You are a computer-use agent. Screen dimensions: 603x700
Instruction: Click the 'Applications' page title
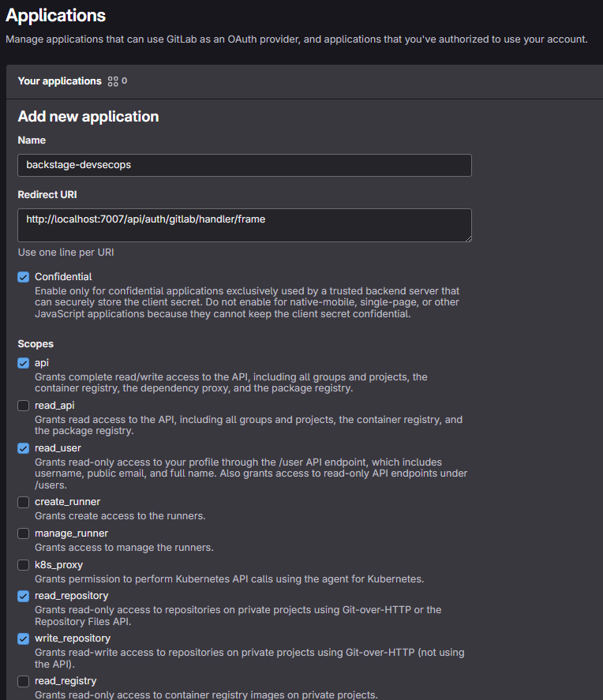[x=56, y=15]
